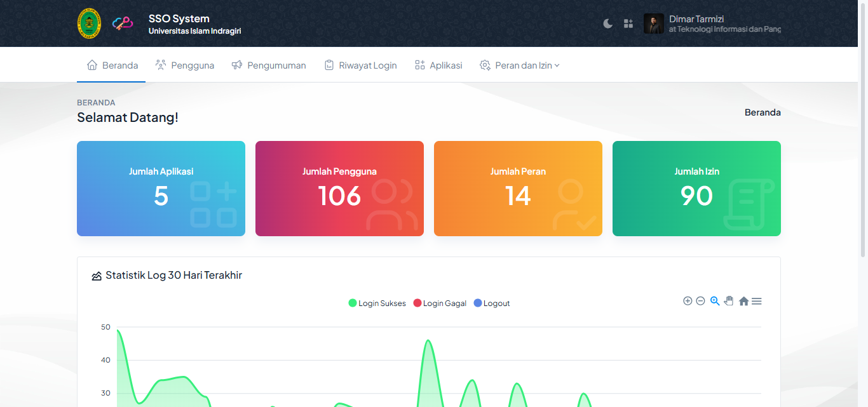
Task: Activate the chart panning hand tool
Action: pyautogui.click(x=729, y=301)
